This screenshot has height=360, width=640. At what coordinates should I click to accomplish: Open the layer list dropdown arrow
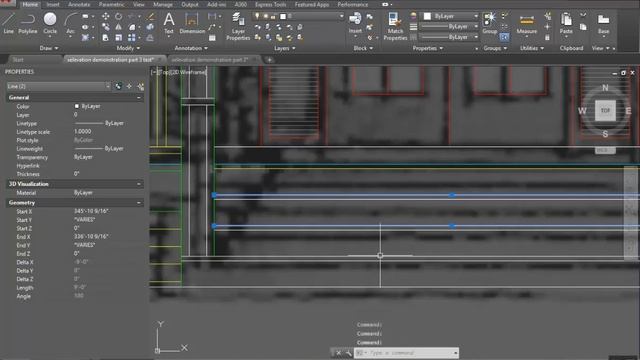[341, 16]
